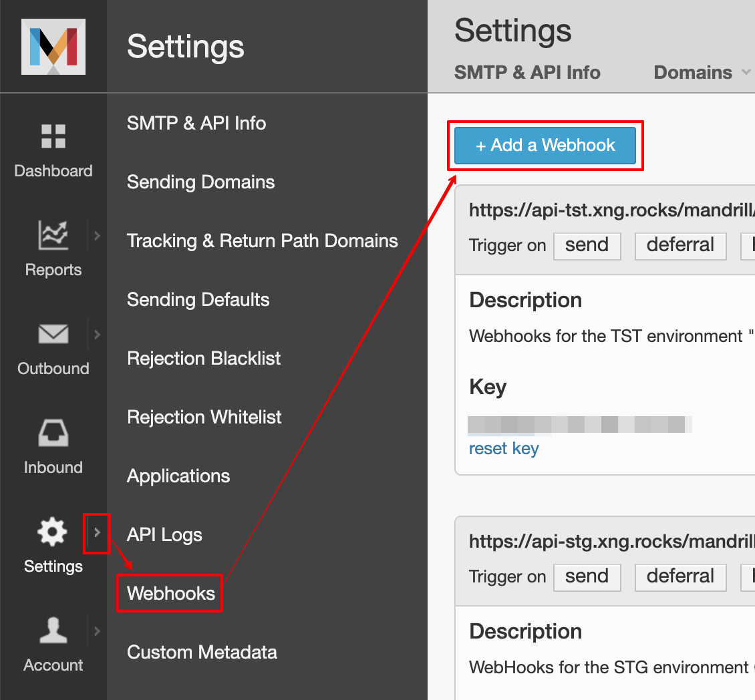
Task: Open Custom Metadata menu item
Action: (x=202, y=652)
